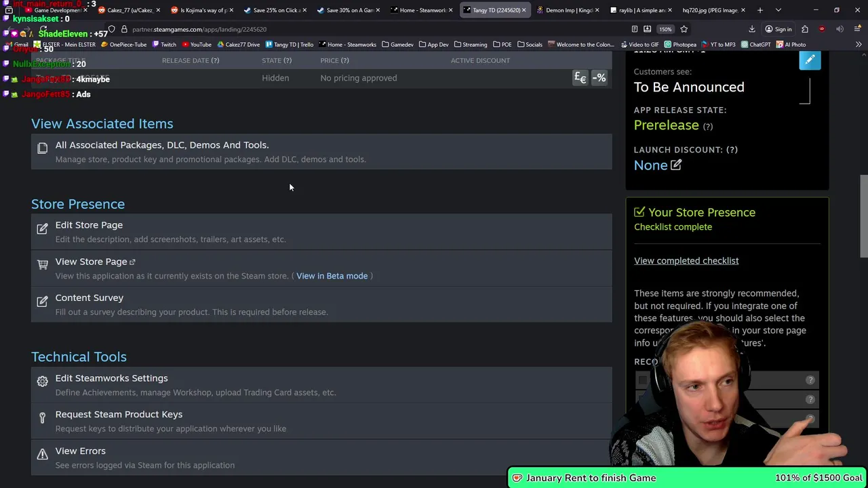Click the percent discount icon in package row
Viewport: 868px width, 488px height.
599,78
